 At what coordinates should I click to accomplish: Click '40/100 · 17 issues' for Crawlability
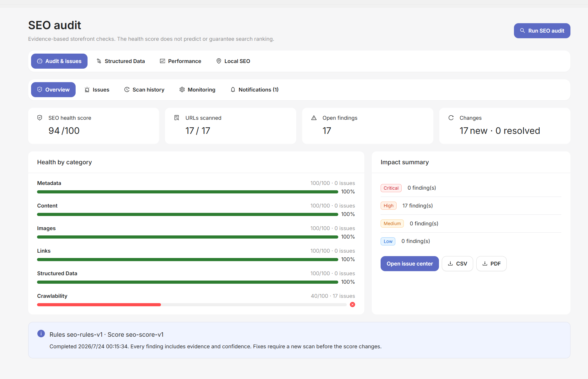pyautogui.click(x=333, y=296)
